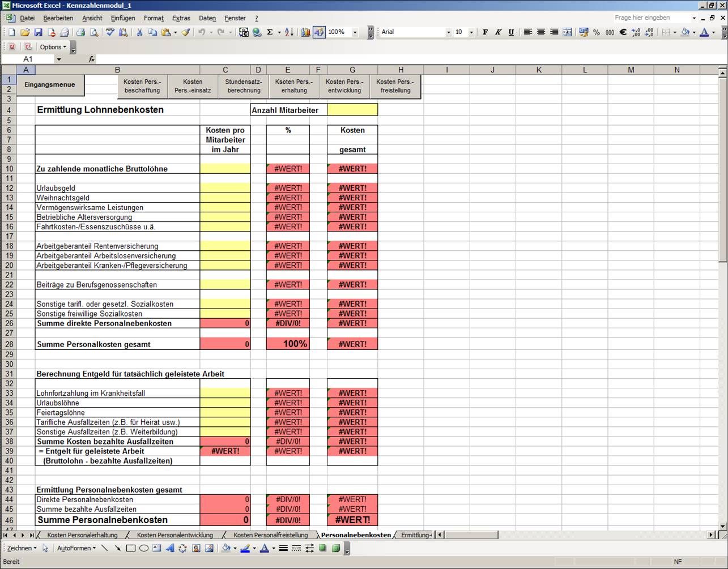Viewport: 728px width, 569px height.
Task: Apply thousands separator (000) format
Action: click(610, 32)
